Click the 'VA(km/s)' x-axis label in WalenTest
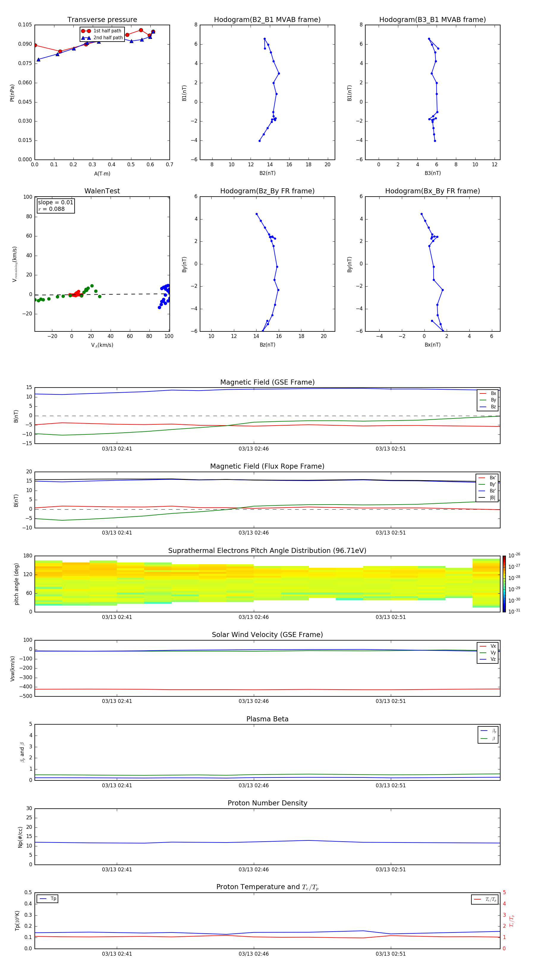This screenshot has width=535, height=980. click(102, 345)
